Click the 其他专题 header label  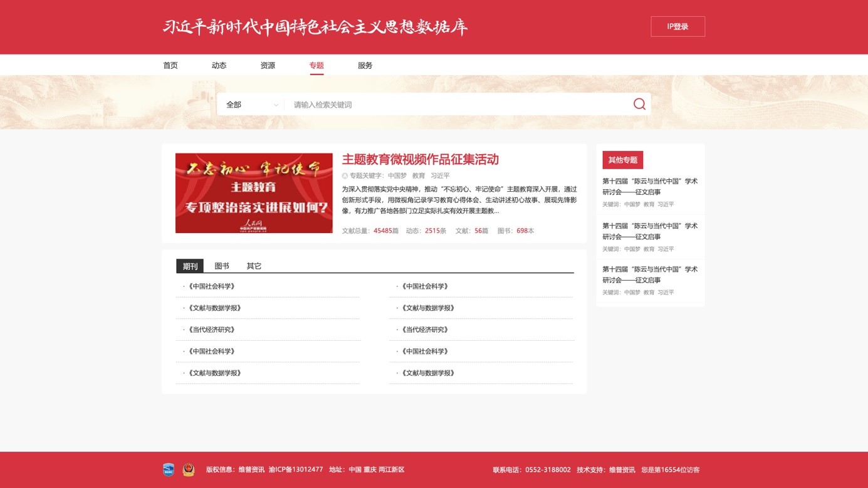click(x=622, y=160)
